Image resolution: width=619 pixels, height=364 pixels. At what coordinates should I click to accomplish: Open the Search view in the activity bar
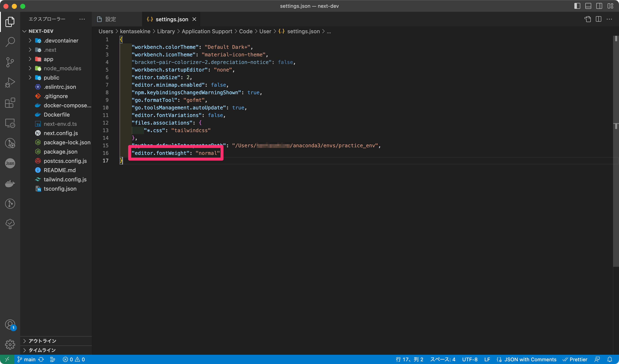[x=10, y=42]
